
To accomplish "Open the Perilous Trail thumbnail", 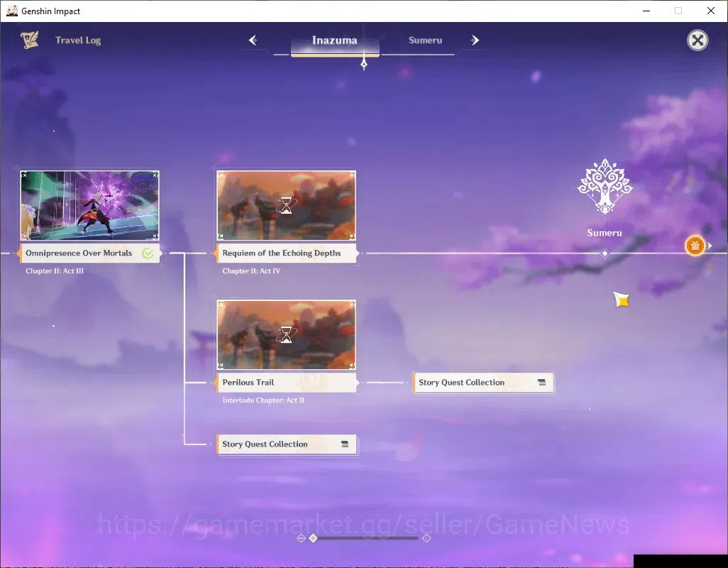I will (287, 334).
